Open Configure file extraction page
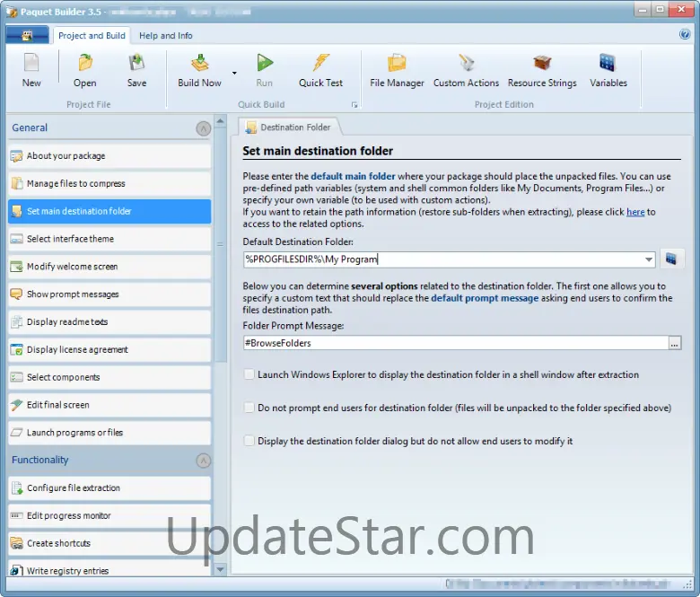 click(109, 488)
